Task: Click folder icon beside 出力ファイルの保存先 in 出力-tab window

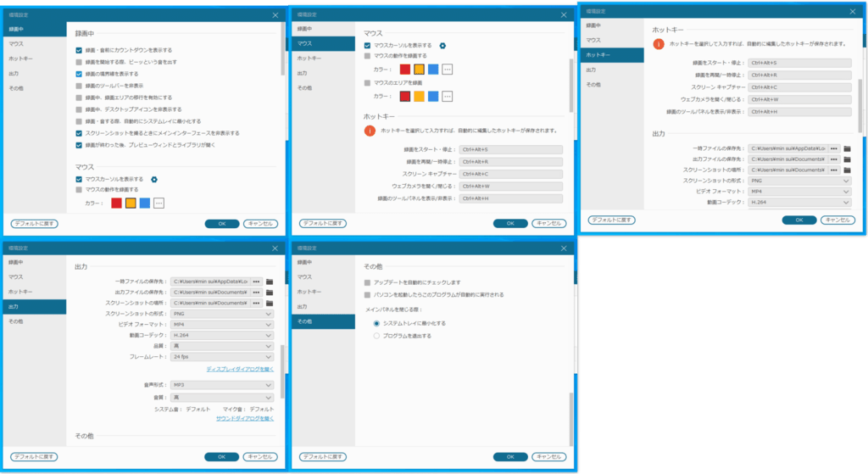Action: pos(270,292)
